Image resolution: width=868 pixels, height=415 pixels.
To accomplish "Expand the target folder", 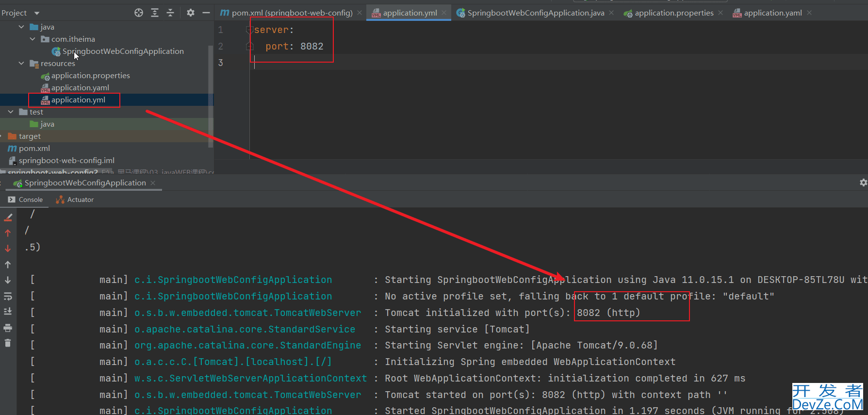I will (x=2, y=136).
